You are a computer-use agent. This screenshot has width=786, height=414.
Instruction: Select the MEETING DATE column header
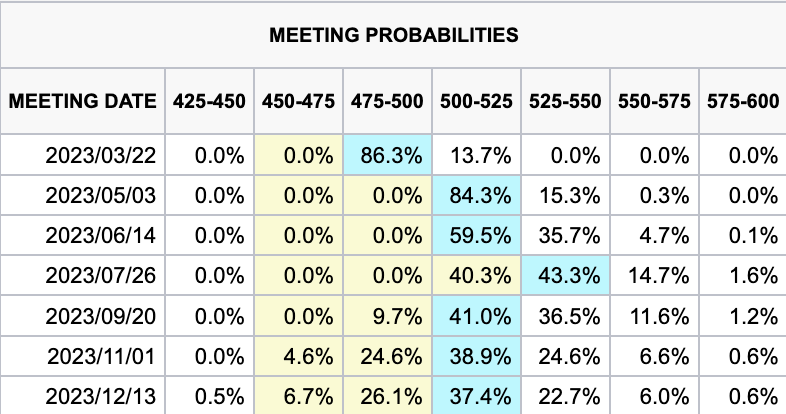click(83, 101)
